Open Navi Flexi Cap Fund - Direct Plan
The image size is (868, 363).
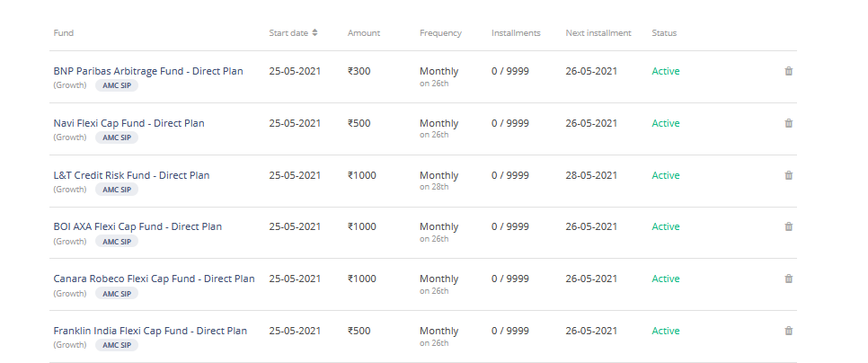128,123
